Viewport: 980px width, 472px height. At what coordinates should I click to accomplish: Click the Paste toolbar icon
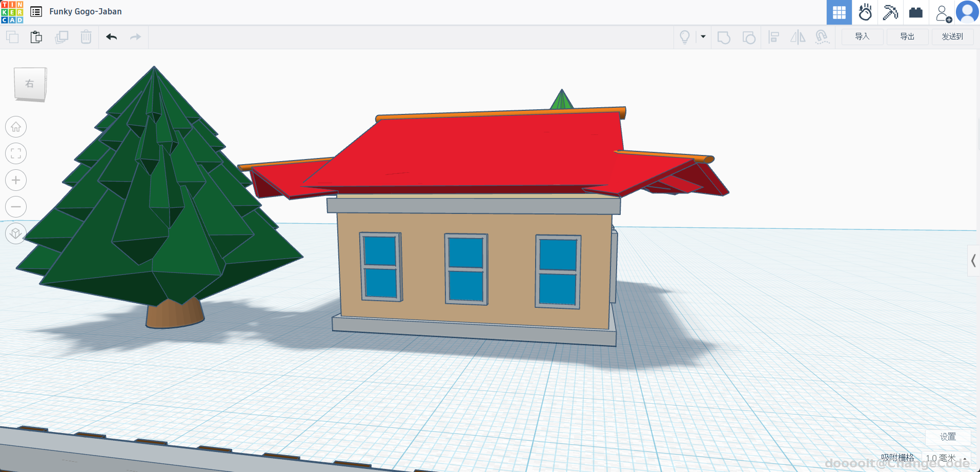coord(36,37)
